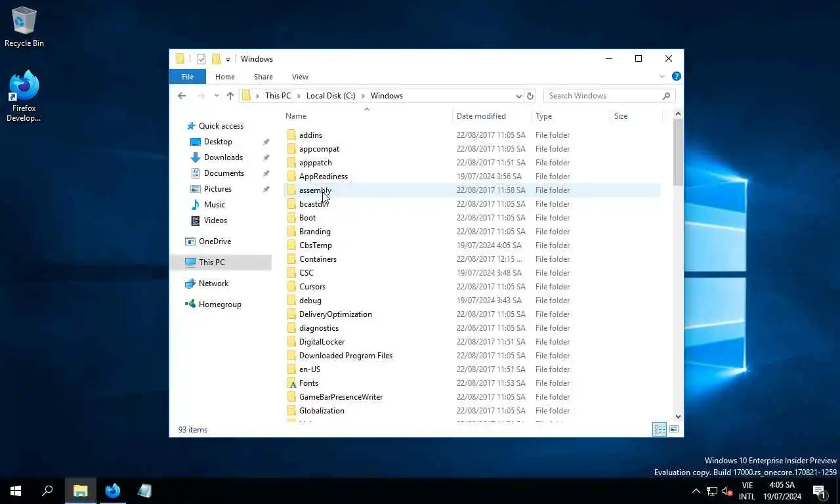Select the CbsTemp folder
This screenshot has width=840, height=504.
click(x=316, y=245)
